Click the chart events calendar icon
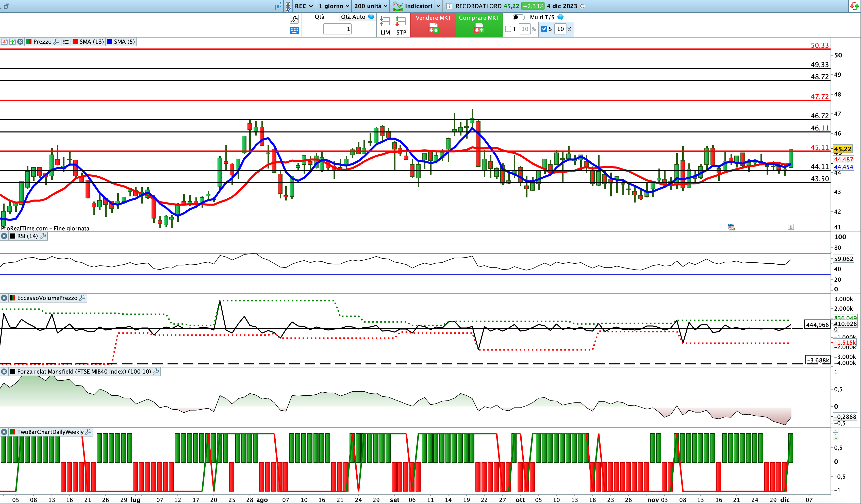Viewport: 861px width, 504px height. click(x=731, y=227)
